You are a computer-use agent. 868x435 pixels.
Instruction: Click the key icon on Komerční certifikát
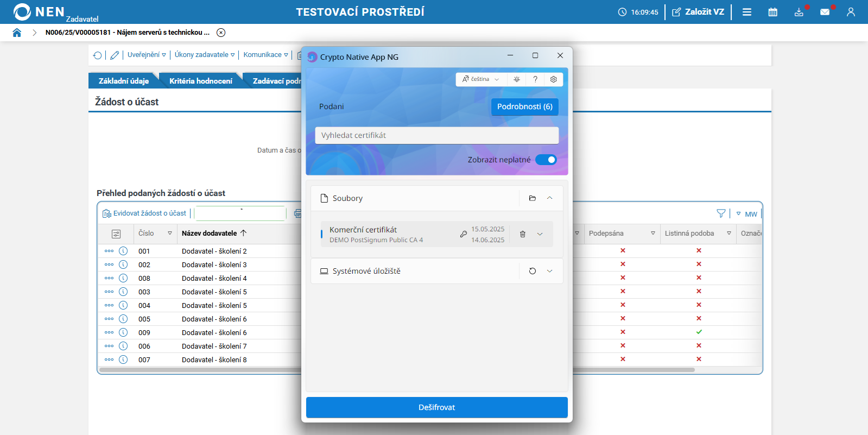pyautogui.click(x=463, y=234)
